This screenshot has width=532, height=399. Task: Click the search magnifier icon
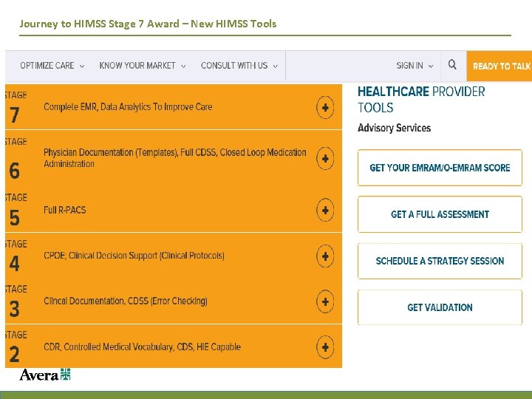tap(452, 64)
